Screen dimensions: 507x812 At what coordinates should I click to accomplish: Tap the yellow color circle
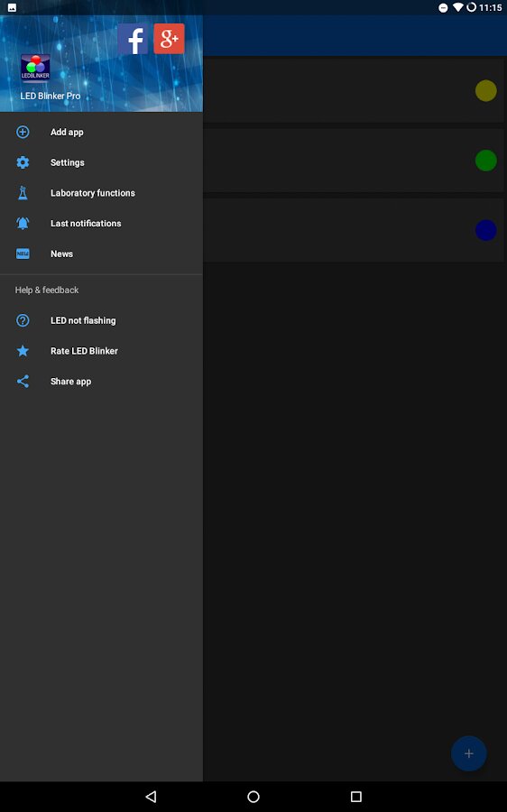pos(485,90)
